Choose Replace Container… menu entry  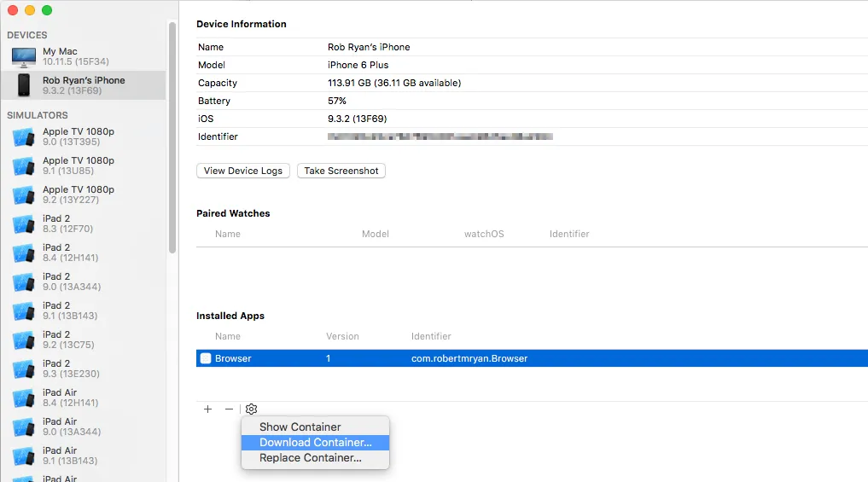coord(315,457)
